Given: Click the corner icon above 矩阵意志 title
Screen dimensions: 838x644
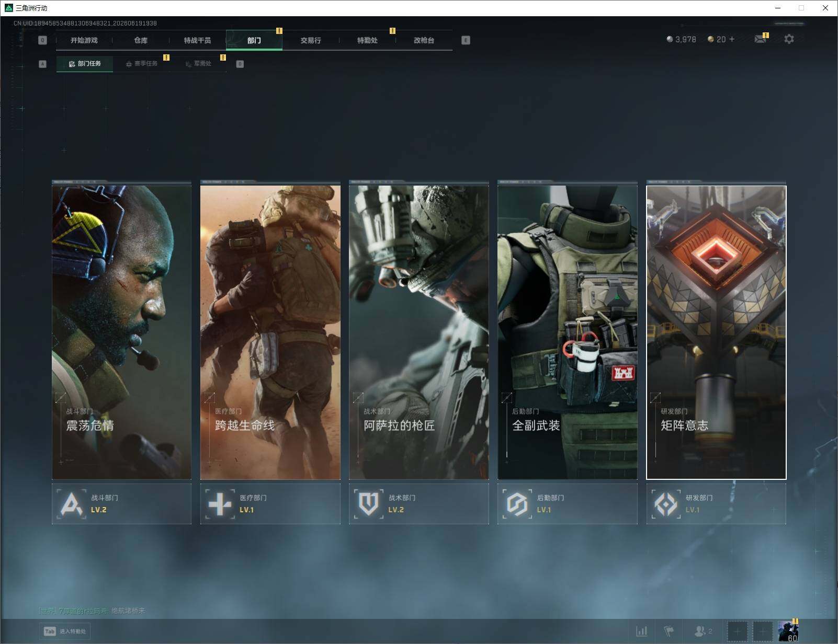Looking at the screenshot, I should coord(655,397).
